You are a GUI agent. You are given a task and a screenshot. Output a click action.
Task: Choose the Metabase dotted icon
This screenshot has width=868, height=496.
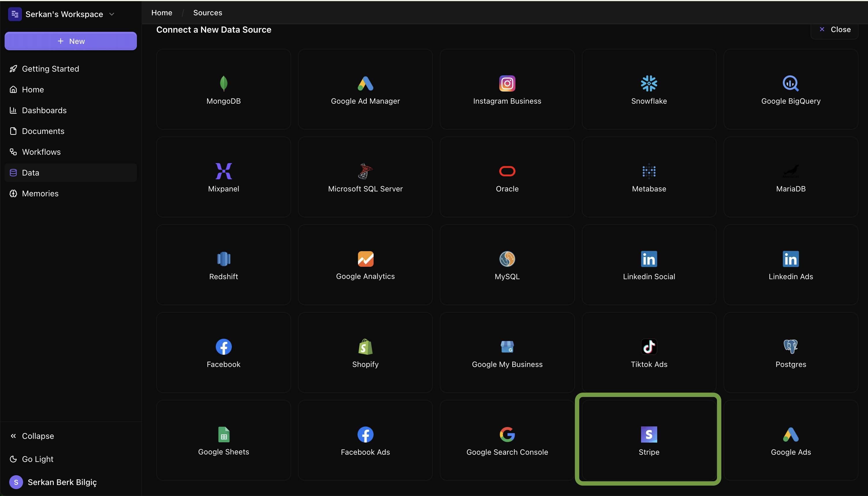(649, 171)
